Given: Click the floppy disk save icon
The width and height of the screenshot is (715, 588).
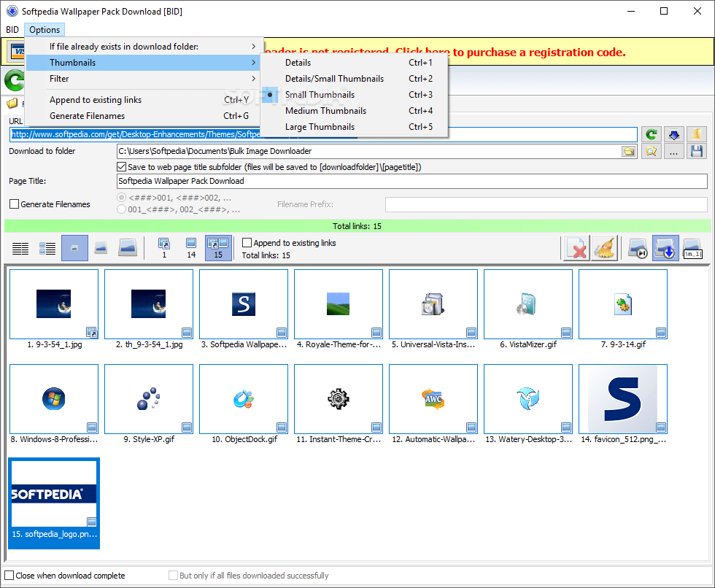Looking at the screenshot, I should coord(695,152).
